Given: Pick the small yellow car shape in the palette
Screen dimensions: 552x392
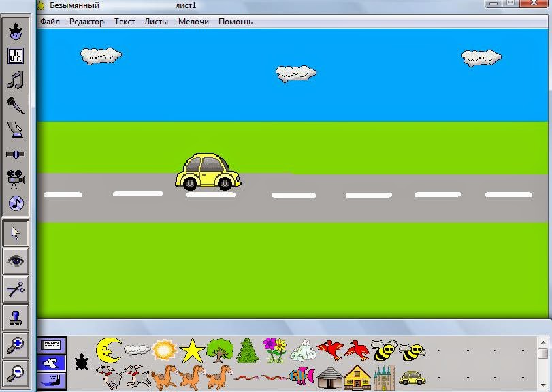Looking at the screenshot, I should tap(412, 378).
